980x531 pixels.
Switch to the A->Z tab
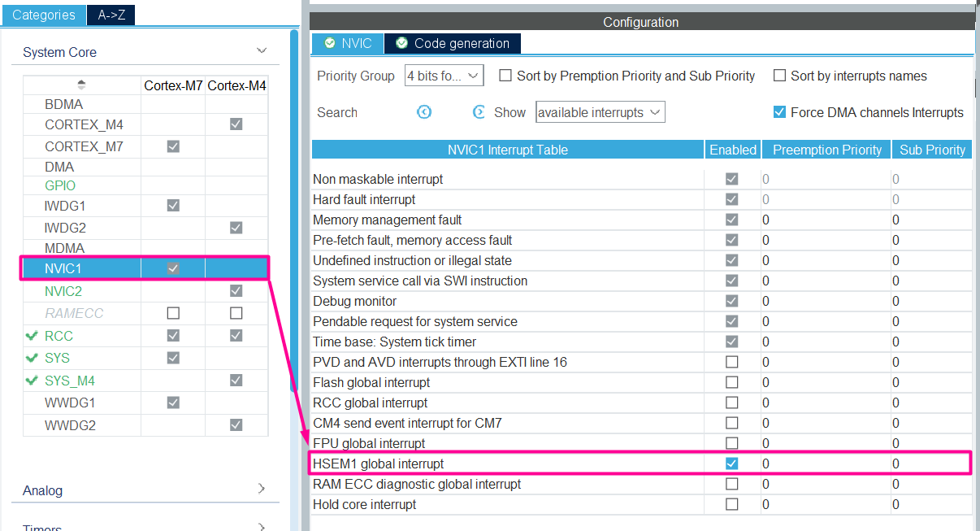pyautogui.click(x=111, y=15)
